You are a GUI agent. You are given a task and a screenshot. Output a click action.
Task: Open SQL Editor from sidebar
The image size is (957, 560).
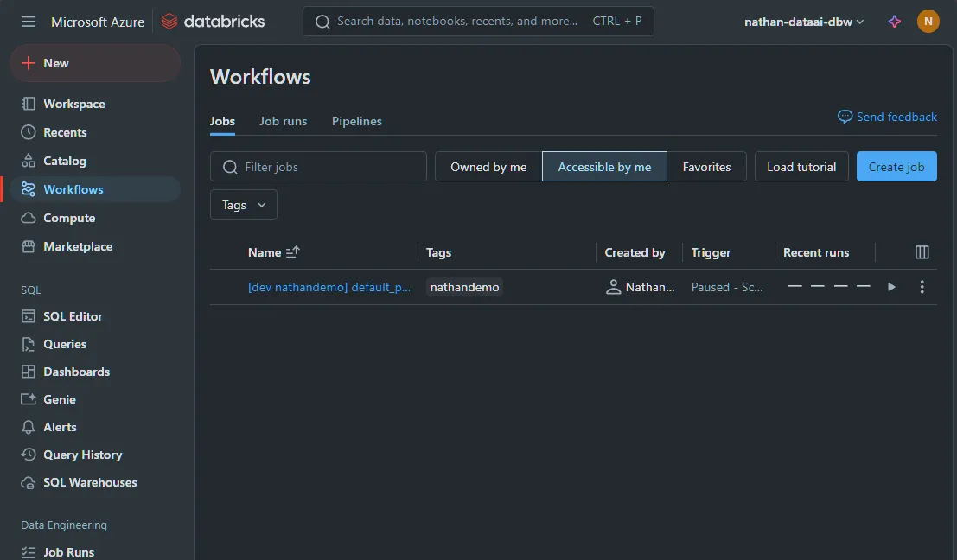pos(73,316)
